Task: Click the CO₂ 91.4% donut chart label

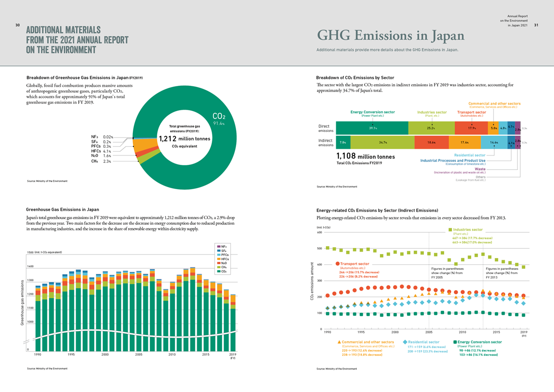Action: 219,119
